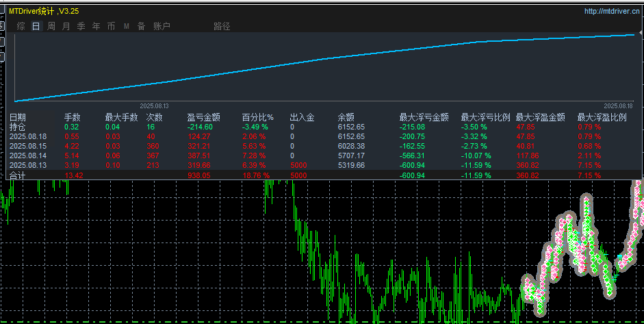
Task: Open the 月 monthly tab
Action: tap(66, 26)
